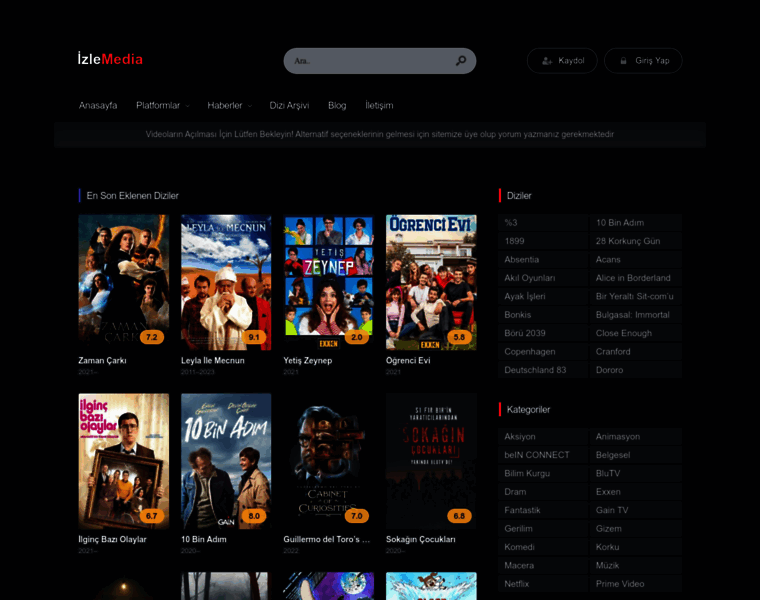760x600 pixels.
Task: Open the Zaman Çarkı poster thumbnail
Action: [x=124, y=283]
